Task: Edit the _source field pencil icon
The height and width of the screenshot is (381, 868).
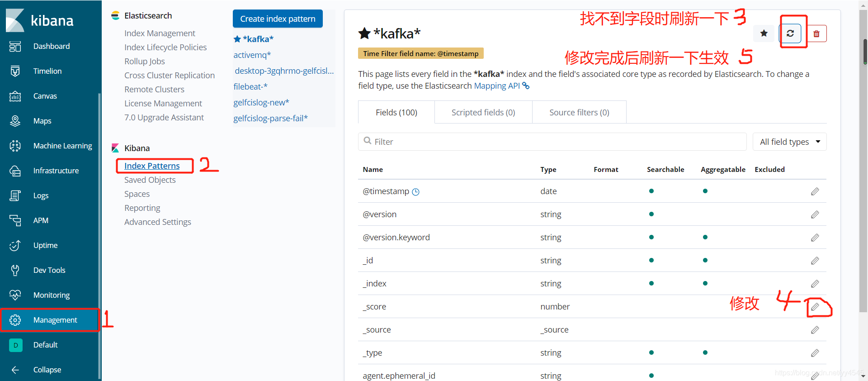Action: tap(815, 330)
